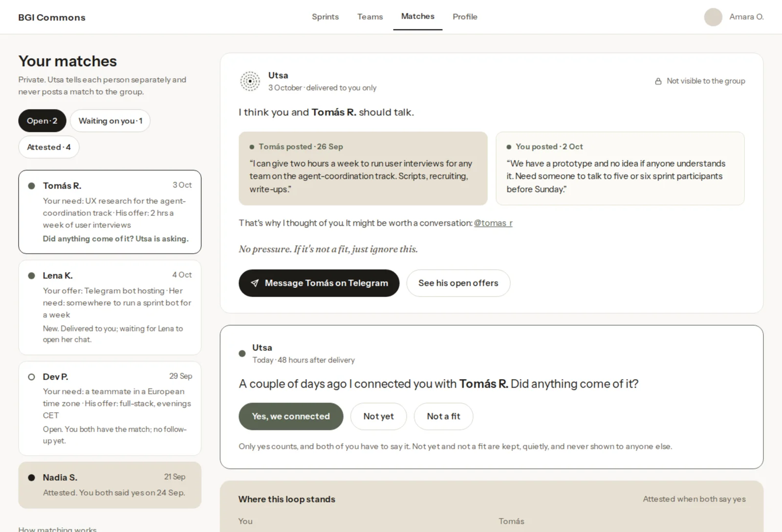Switch to the Matches tab
Viewport: 782px width, 532px height.
coord(418,17)
